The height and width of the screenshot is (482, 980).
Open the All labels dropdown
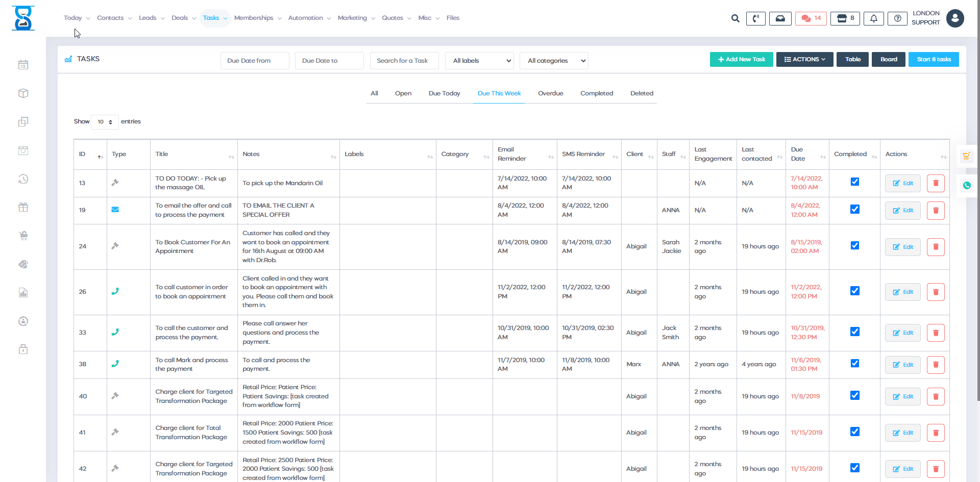click(x=479, y=60)
